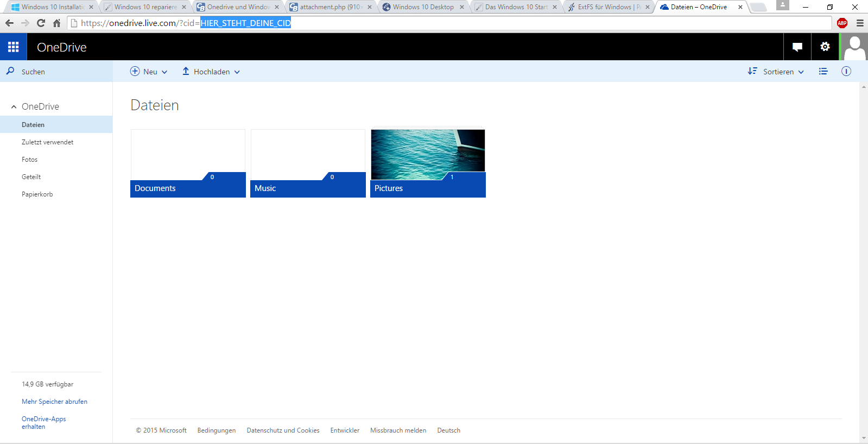This screenshot has height=444, width=868.
Task: Switch to ExtFS für Windows tab
Action: pyautogui.click(x=609, y=7)
